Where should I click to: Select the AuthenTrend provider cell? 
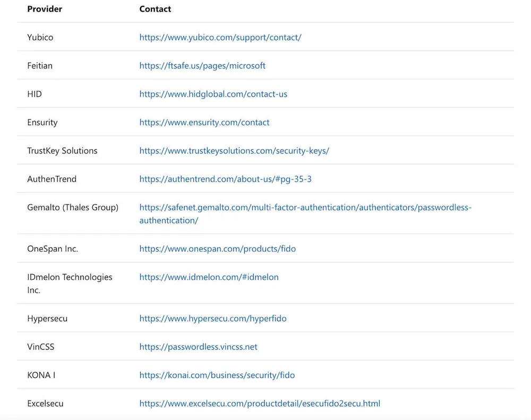pyautogui.click(x=52, y=179)
